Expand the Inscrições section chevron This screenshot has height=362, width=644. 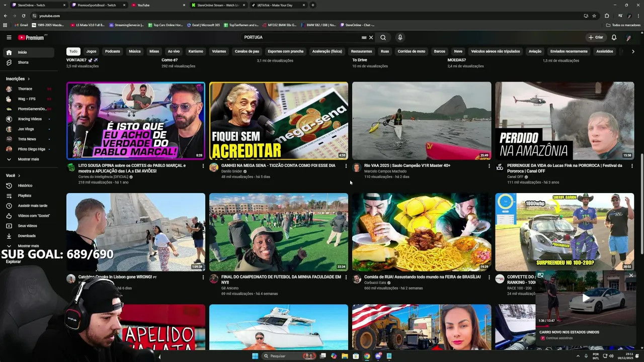click(x=29, y=79)
